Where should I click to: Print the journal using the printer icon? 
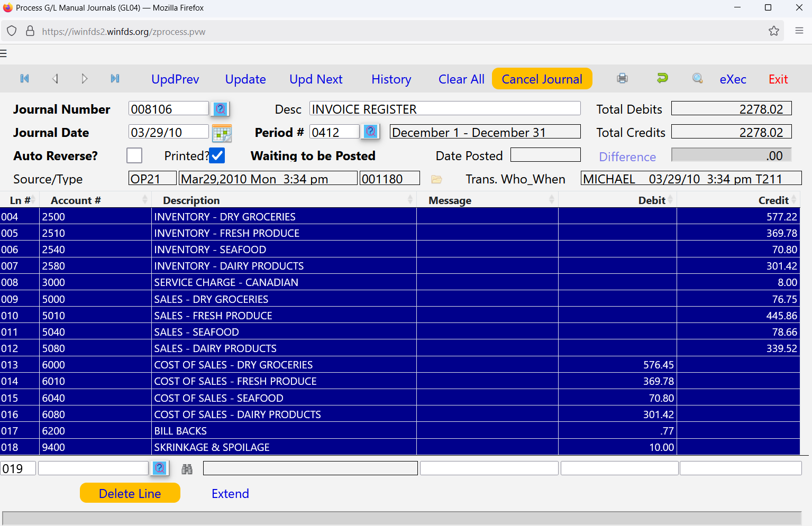click(x=622, y=78)
